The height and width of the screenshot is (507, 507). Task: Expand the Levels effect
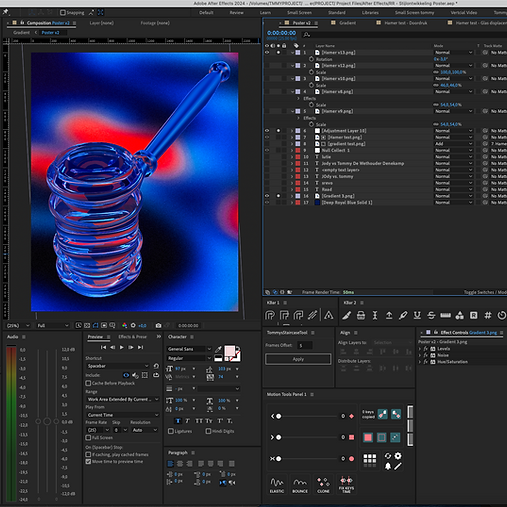tap(420, 349)
